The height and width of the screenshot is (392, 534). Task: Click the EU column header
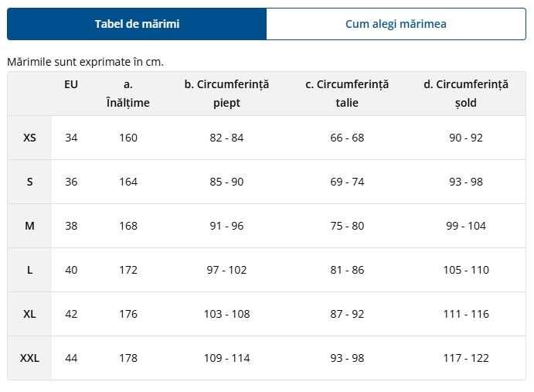[71, 84]
